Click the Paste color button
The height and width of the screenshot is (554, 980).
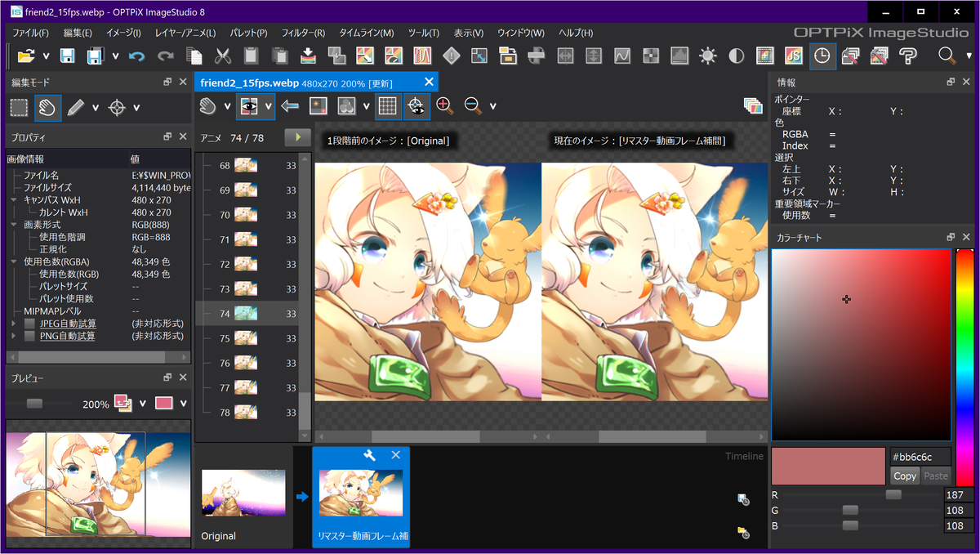coord(936,476)
